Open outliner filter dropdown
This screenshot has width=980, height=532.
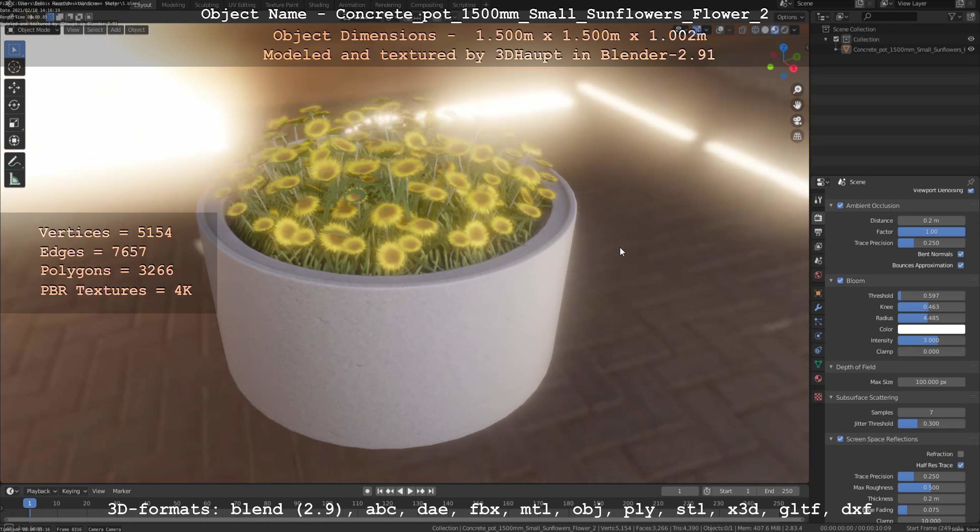pos(955,16)
